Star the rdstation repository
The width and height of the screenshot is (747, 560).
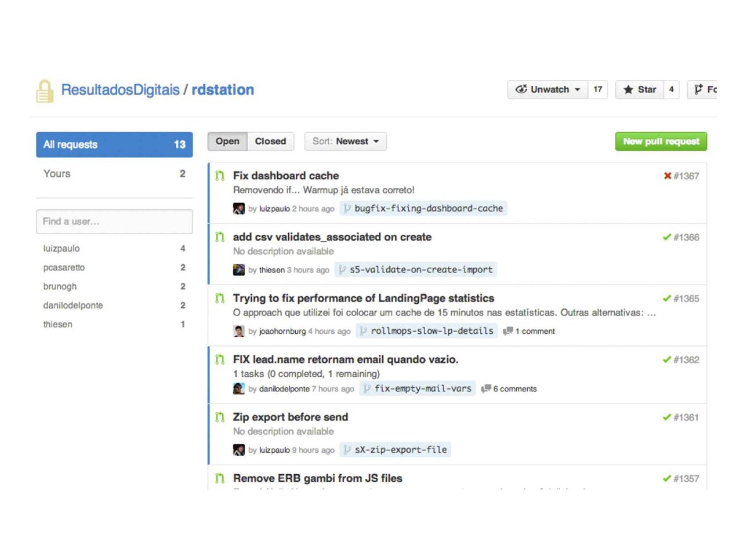[x=640, y=89]
